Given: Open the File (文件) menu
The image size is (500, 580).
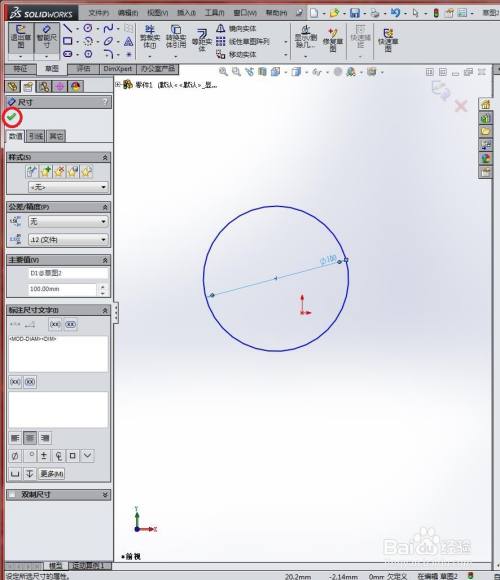Looking at the screenshot, I should [x=98, y=13].
